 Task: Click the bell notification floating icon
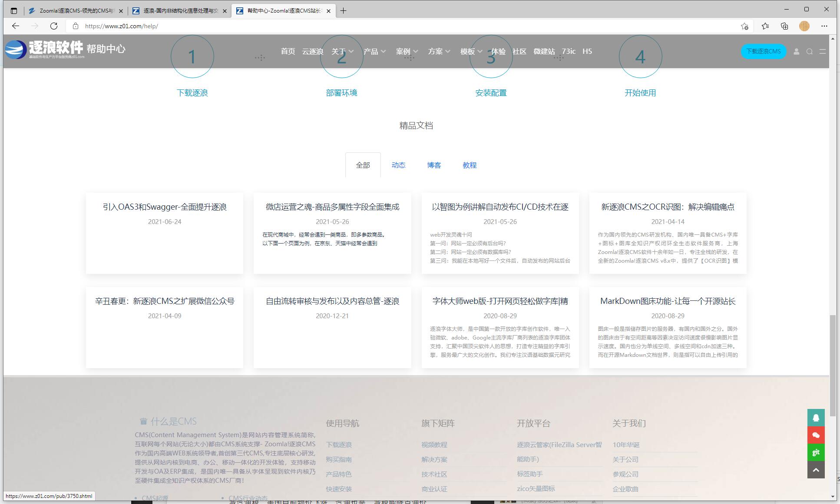[816, 418]
